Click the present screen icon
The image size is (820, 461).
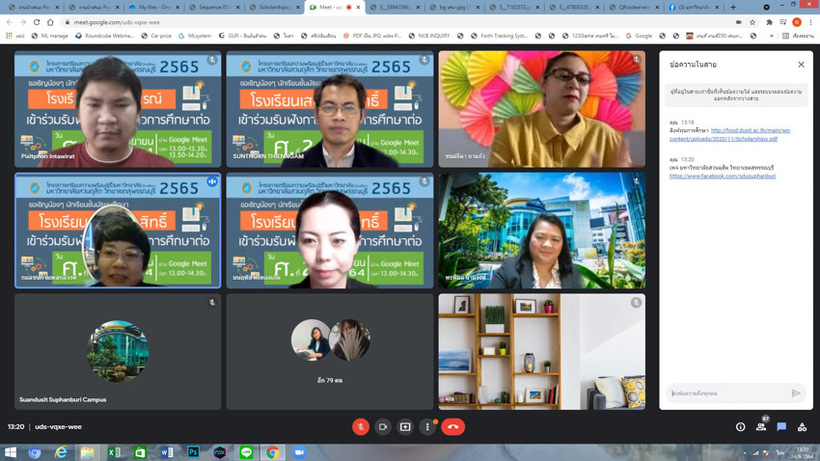click(x=405, y=426)
